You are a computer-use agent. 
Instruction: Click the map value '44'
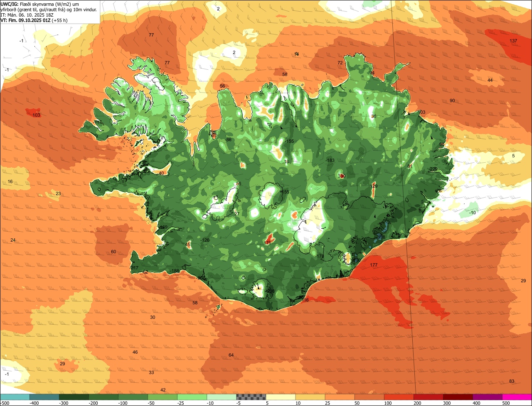[x=490, y=80]
